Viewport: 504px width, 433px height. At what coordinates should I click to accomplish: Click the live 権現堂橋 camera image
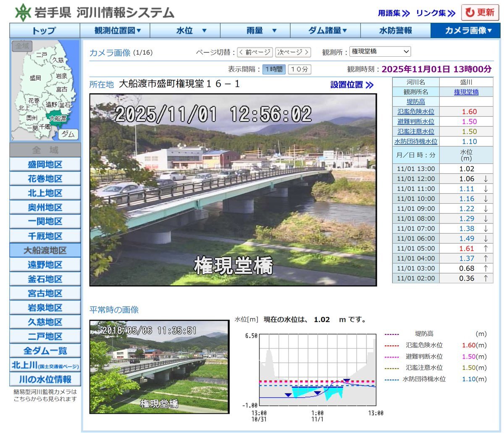click(x=233, y=190)
